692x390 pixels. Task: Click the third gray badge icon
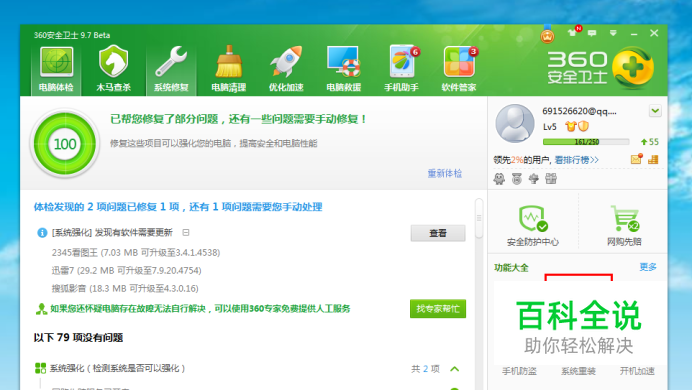[x=534, y=179]
